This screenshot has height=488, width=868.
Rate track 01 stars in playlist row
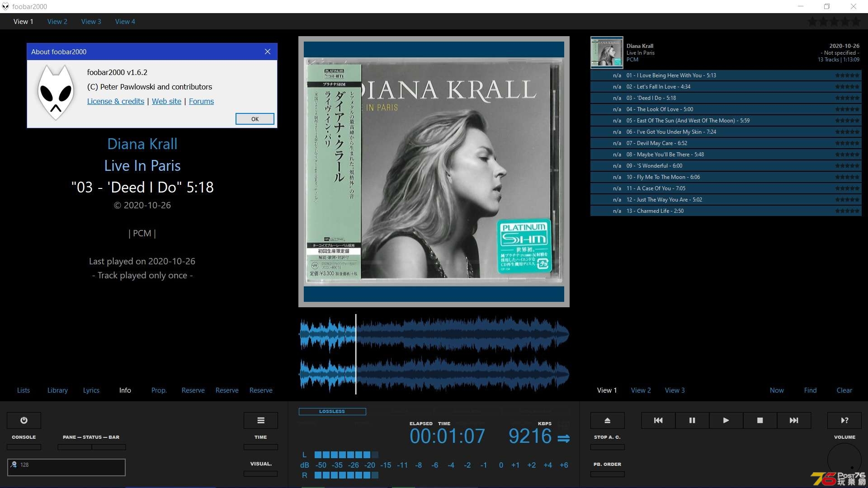[x=847, y=75]
